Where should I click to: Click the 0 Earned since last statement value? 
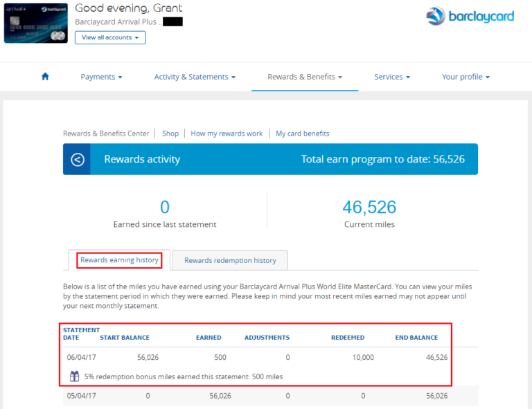click(165, 207)
